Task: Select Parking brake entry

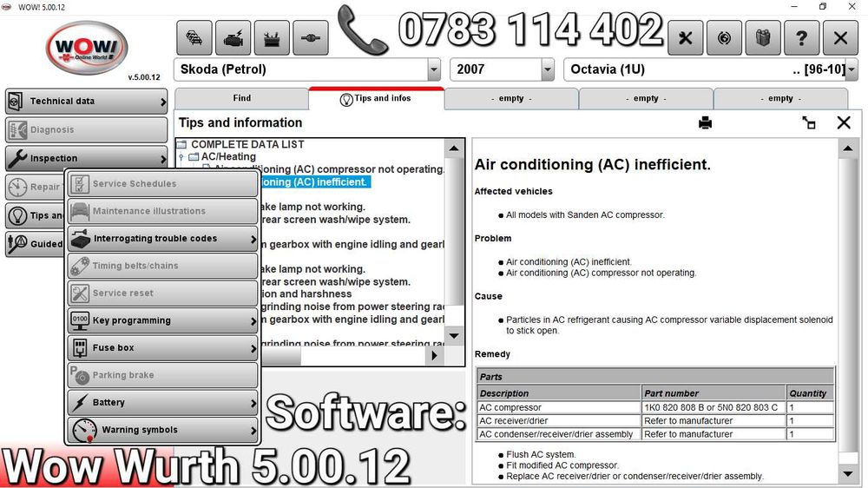Action: tap(163, 375)
